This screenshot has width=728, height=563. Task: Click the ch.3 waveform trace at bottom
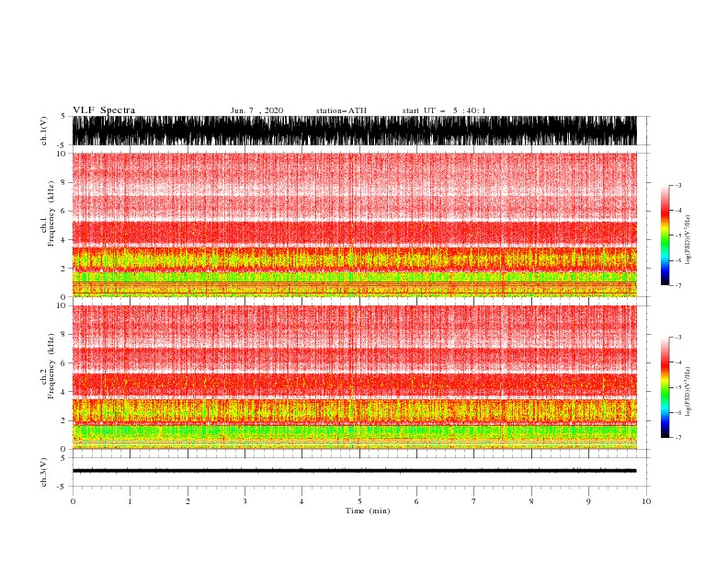pyautogui.click(x=354, y=471)
